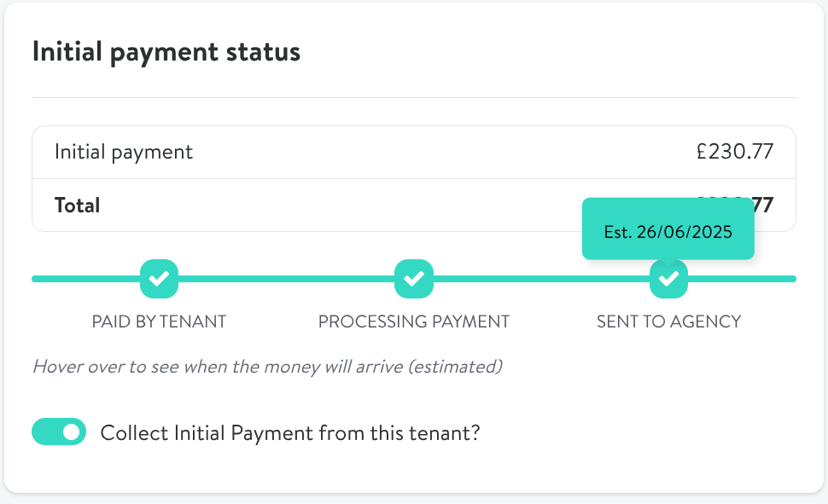Disable Collect Initial Payment from this tenant
828x504 pixels.
[x=59, y=432]
